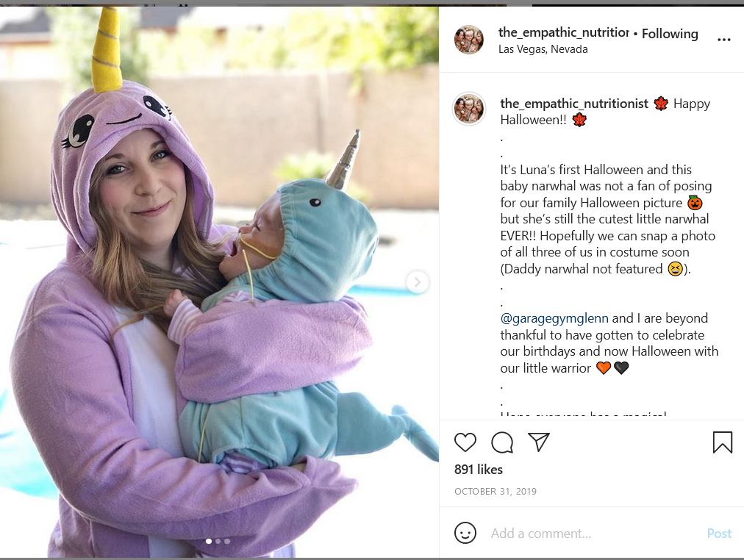View the 891 likes list

click(479, 470)
